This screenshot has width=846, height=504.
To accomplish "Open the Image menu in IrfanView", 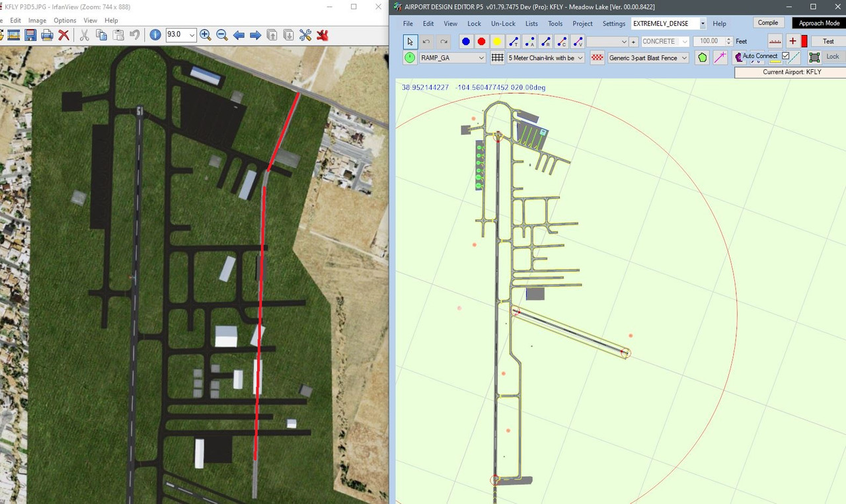I will tap(37, 20).
